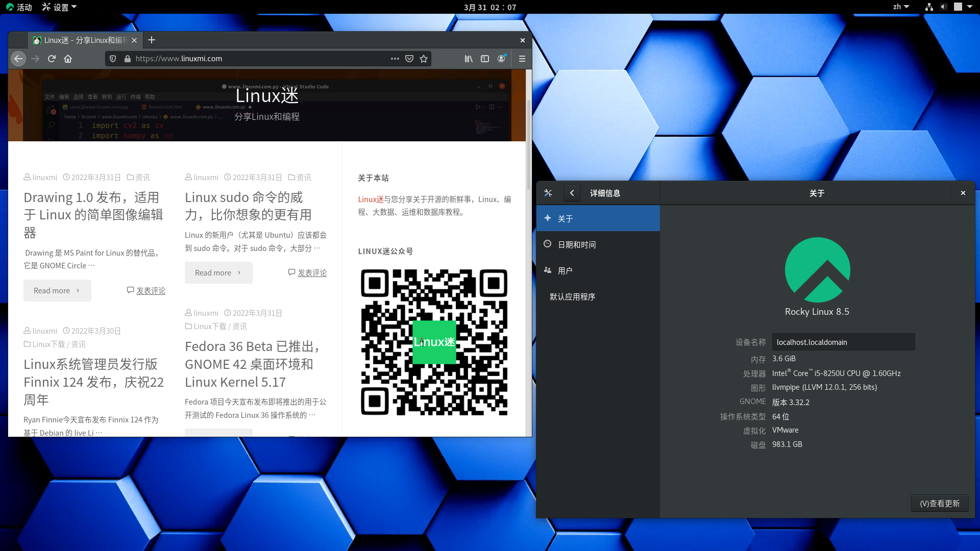Go back from 详细信息 in Settings

point(572,193)
